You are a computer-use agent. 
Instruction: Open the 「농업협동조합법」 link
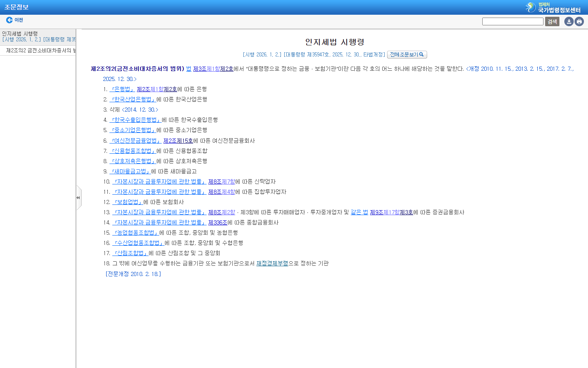136,233
